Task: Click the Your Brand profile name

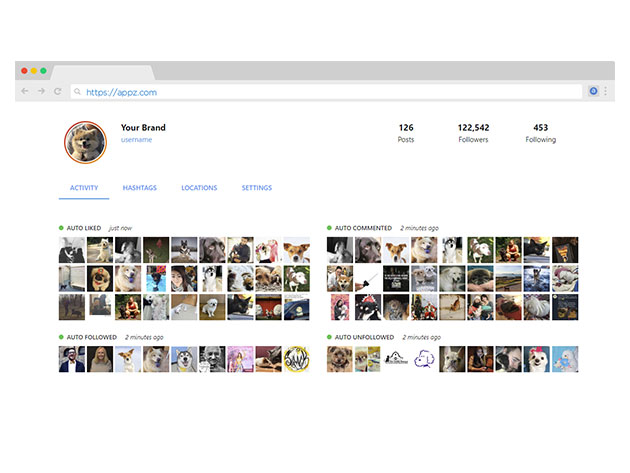Action: (143, 127)
